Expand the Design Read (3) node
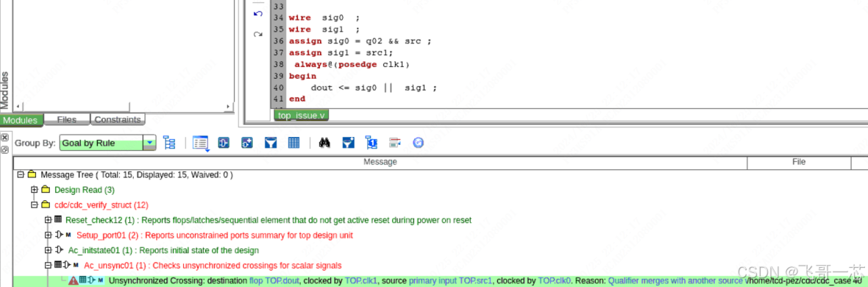Viewport: 868px width, 287px height. pos(35,189)
